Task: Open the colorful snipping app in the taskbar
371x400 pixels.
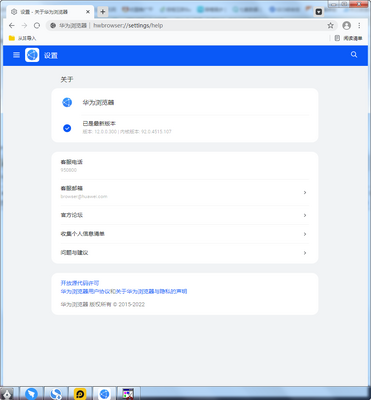Action: (x=128, y=394)
